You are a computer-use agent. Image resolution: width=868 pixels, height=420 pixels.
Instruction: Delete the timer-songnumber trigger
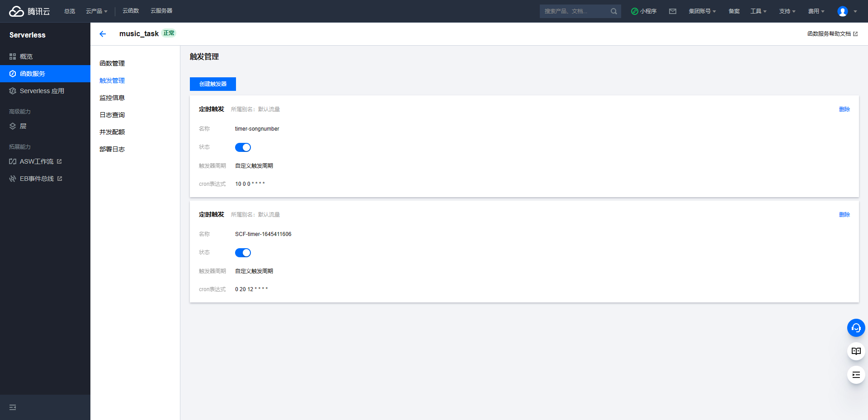(x=844, y=109)
